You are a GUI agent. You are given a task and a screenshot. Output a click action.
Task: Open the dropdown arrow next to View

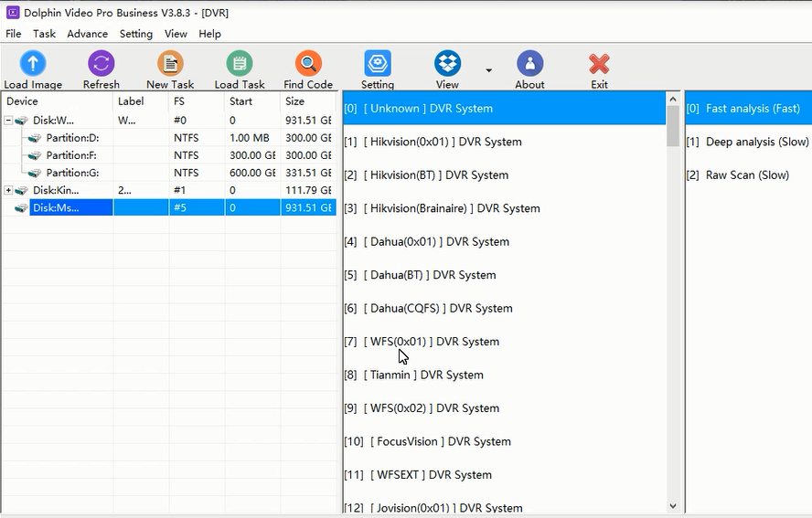pos(489,69)
